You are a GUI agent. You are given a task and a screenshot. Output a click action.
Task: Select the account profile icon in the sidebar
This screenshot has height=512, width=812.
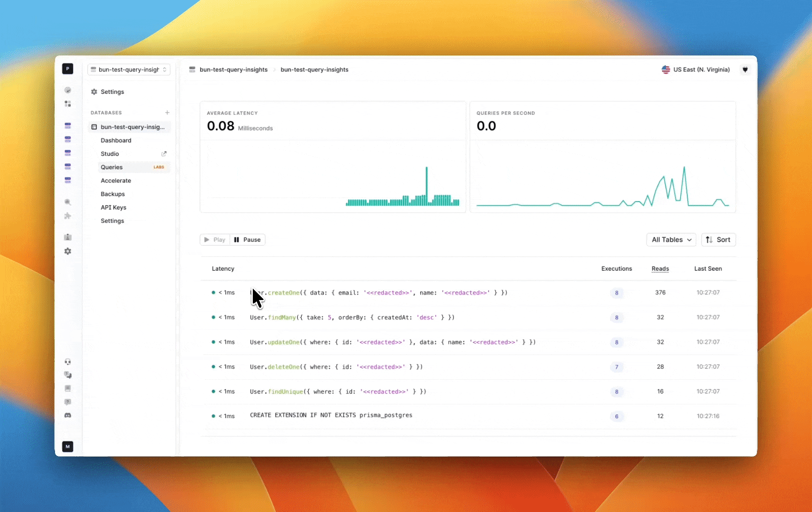coord(68,237)
